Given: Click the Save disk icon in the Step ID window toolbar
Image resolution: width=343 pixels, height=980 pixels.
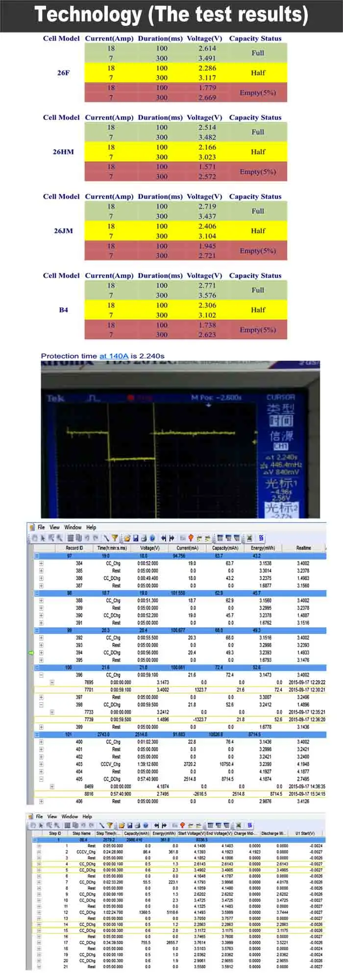Looking at the screenshot, I should [130, 826].
